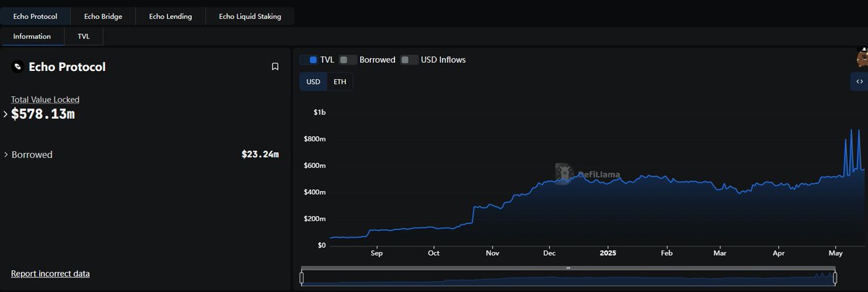The height and width of the screenshot is (292, 868).
Task: Click the $23.24m borrowed value
Action: [260, 154]
